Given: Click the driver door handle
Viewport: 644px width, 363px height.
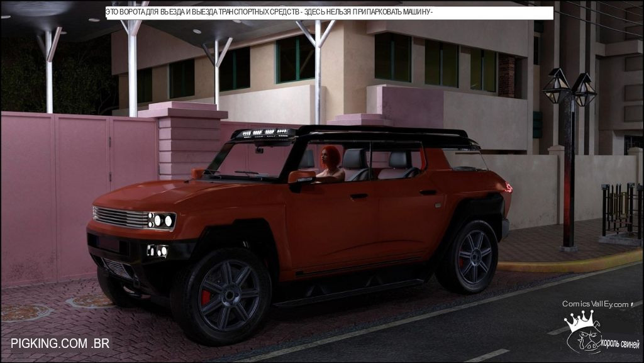Looking at the screenshot, I should 358,196.
